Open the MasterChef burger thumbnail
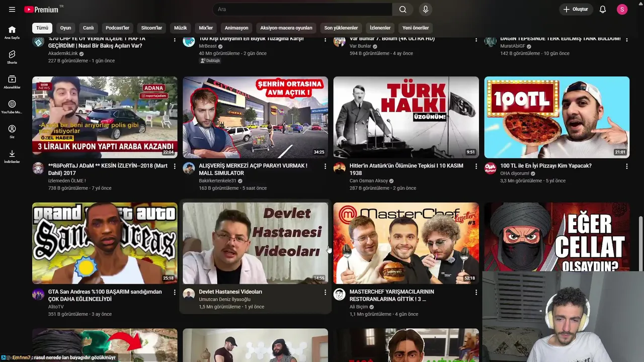 (x=406, y=243)
